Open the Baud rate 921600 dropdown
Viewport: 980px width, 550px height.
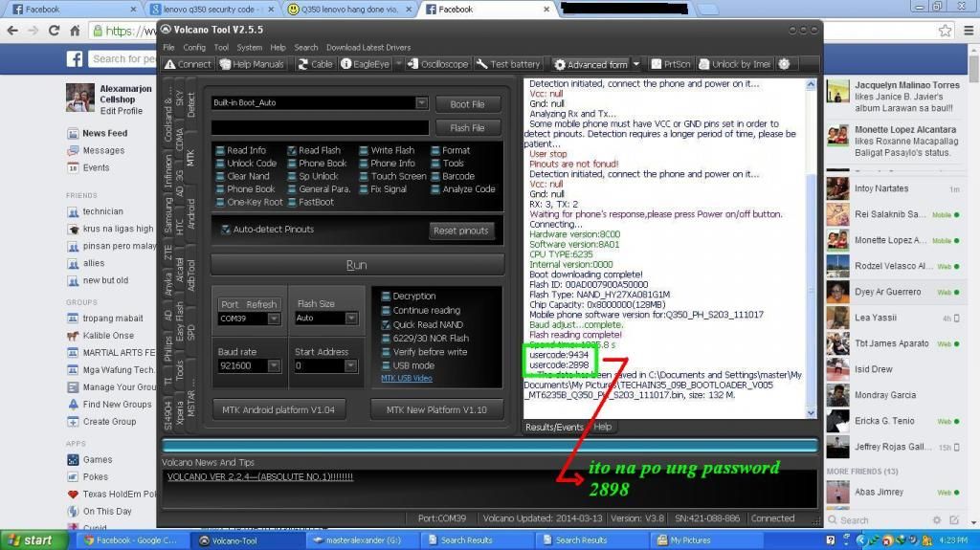pos(274,365)
